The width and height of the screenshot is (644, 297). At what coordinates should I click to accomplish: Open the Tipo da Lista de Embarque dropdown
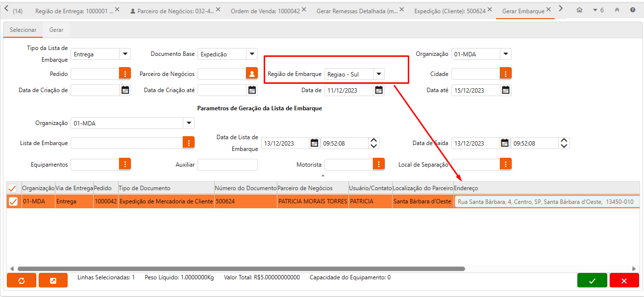(125, 54)
